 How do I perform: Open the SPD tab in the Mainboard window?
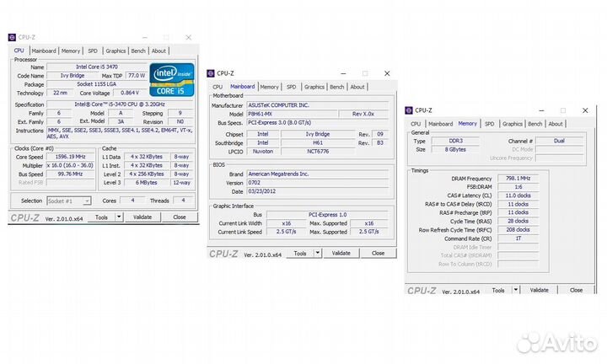292,87
